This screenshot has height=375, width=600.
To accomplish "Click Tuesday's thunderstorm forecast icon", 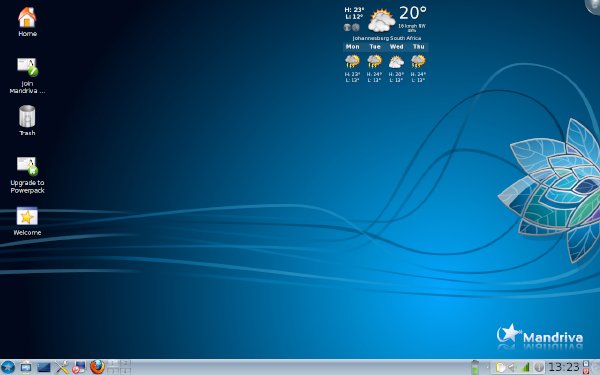I will point(375,61).
